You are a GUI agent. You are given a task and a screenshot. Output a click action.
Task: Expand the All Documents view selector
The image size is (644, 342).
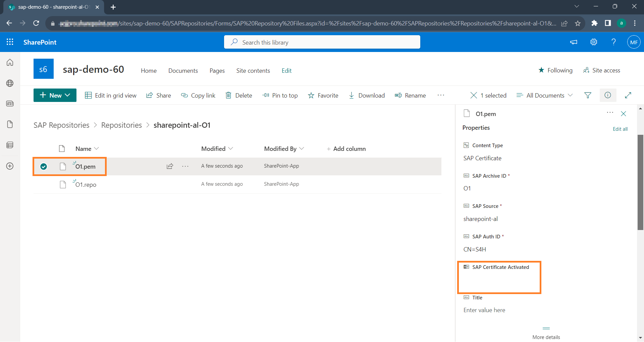pyautogui.click(x=545, y=95)
